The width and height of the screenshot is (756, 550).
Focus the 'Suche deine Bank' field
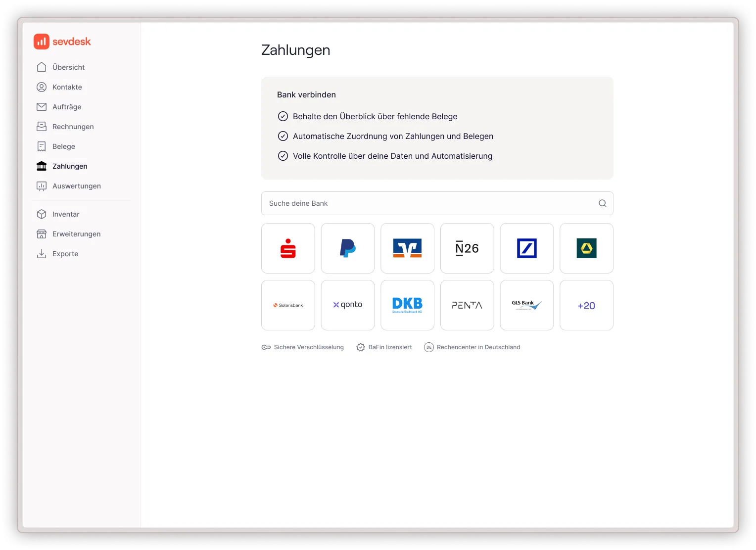[x=437, y=203]
